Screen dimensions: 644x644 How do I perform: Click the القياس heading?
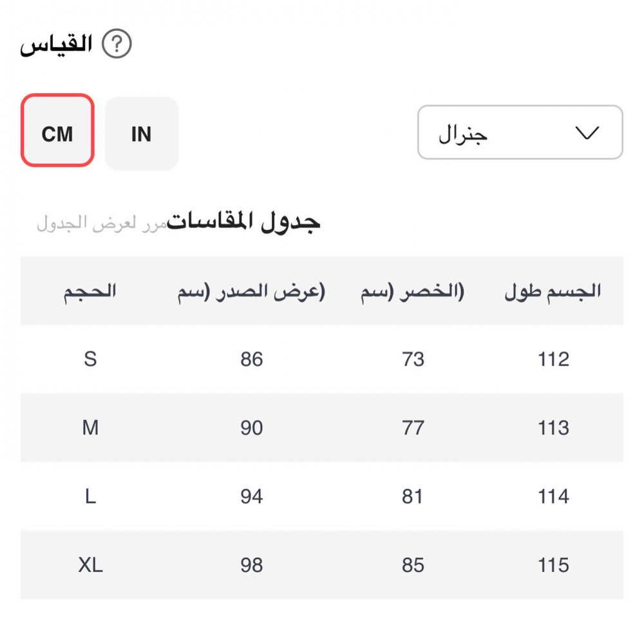[57, 45]
